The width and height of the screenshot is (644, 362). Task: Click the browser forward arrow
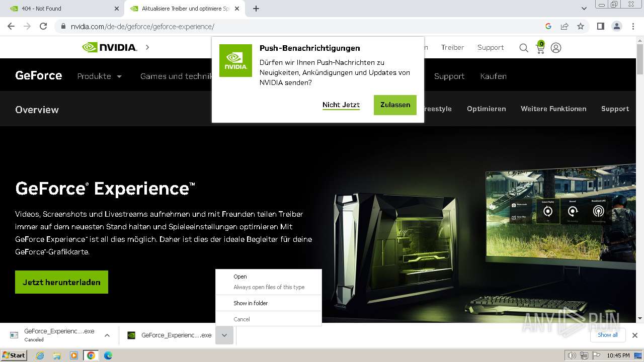[27, 26]
